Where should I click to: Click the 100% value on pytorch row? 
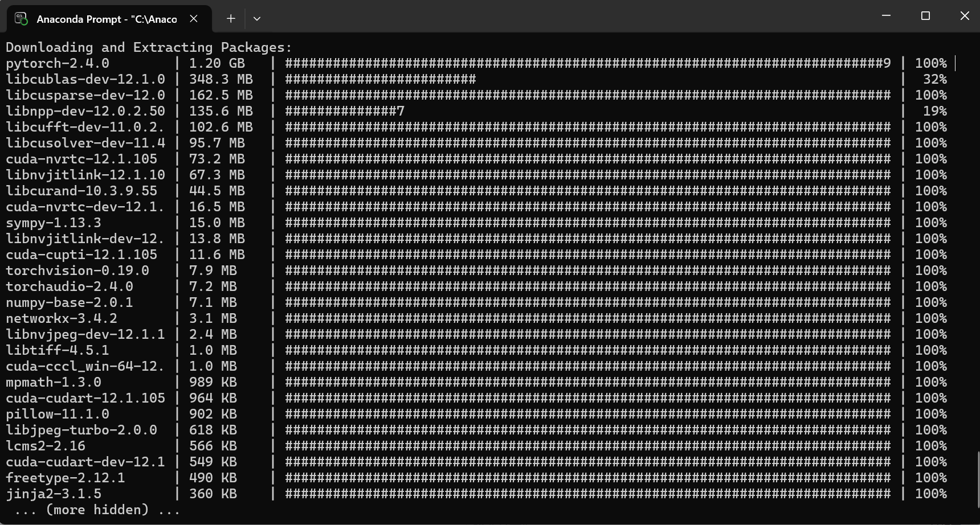[x=931, y=63]
